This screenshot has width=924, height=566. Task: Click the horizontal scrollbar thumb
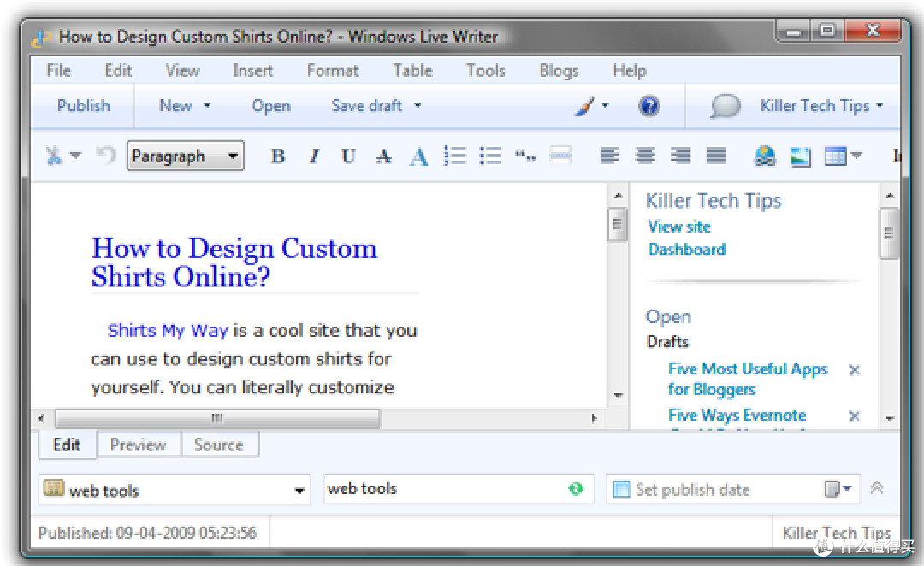pos(217,419)
